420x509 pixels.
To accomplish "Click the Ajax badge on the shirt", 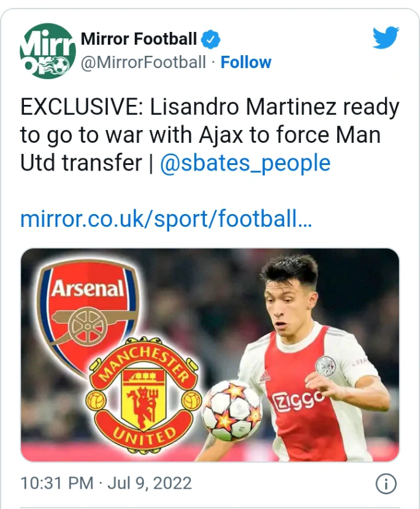I will (325, 366).
